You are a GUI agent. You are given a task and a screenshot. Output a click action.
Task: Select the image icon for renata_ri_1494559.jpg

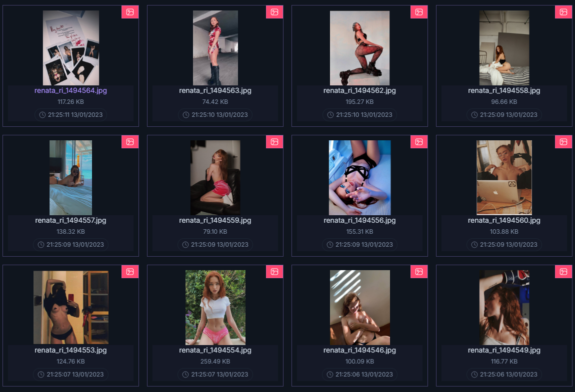pyautogui.click(x=274, y=142)
